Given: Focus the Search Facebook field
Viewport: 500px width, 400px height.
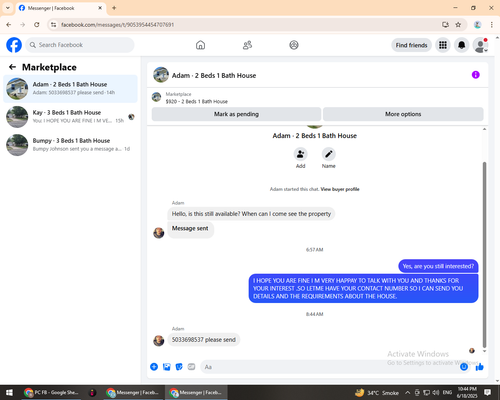Looking at the screenshot, I should pyautogui.click(x=80, y=45).
